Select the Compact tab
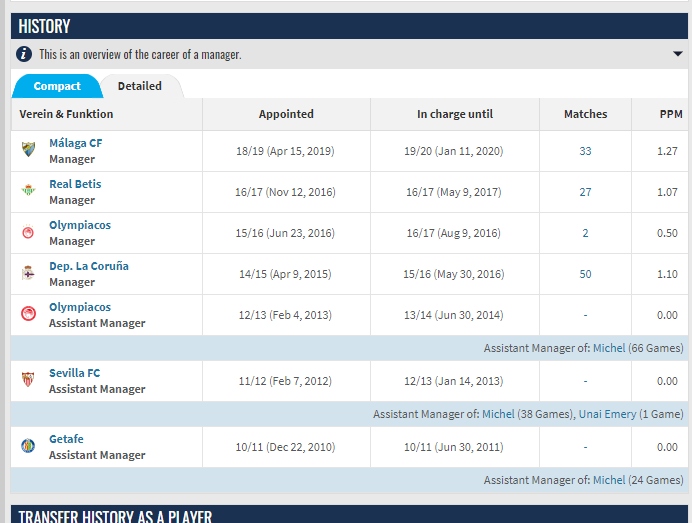The width and height of the screenshot is (692, 523). (x=57, y=86)
